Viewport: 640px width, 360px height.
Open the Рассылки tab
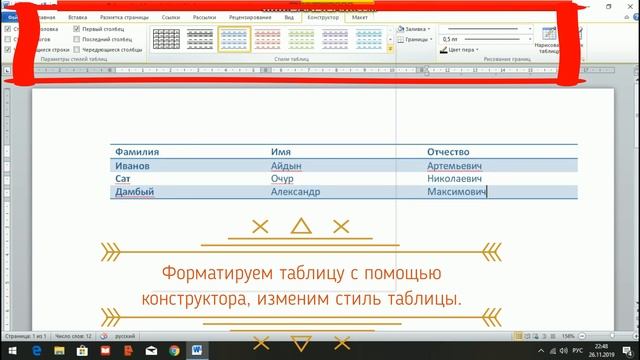(204, 17)
